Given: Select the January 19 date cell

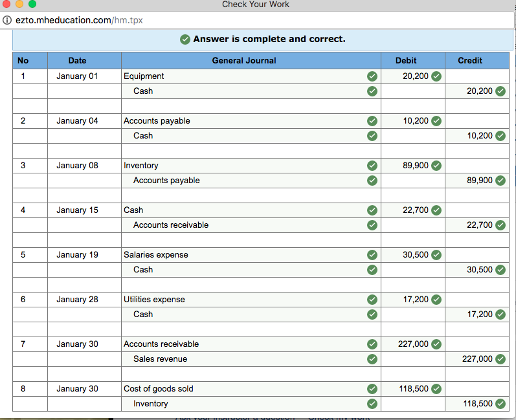Looking at the screenshot, I should click(x=84, y=255).
